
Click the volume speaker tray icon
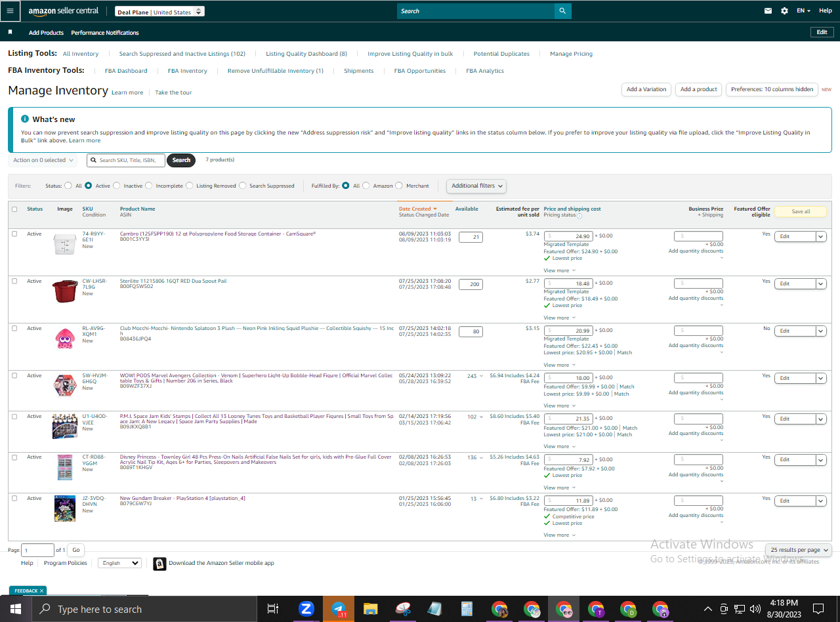click(x=755, y=609)
